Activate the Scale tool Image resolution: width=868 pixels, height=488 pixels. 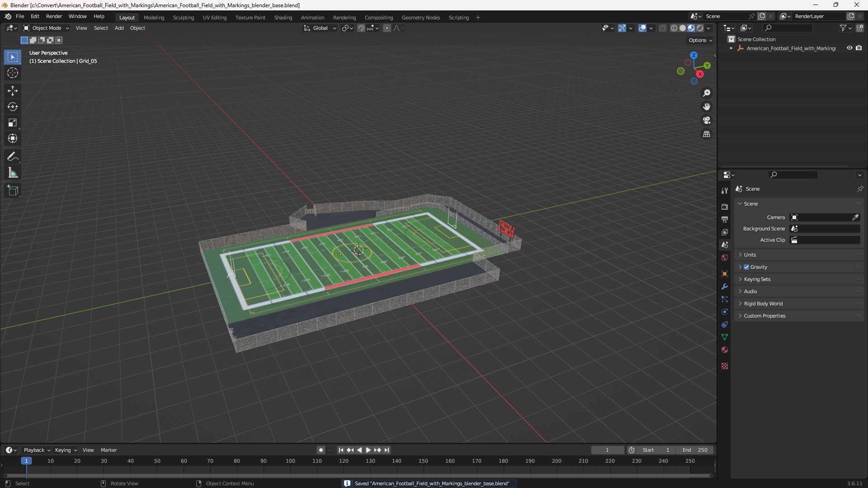[x=13, y=122]
